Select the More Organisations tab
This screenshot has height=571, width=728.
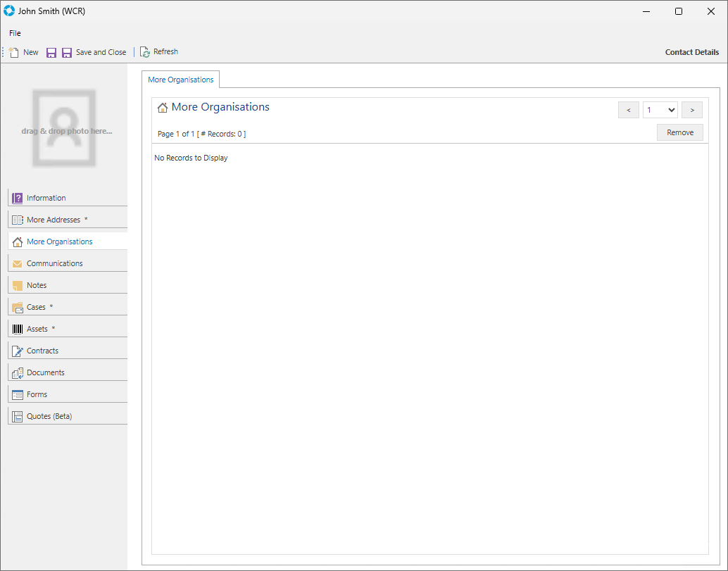point(180,80)
